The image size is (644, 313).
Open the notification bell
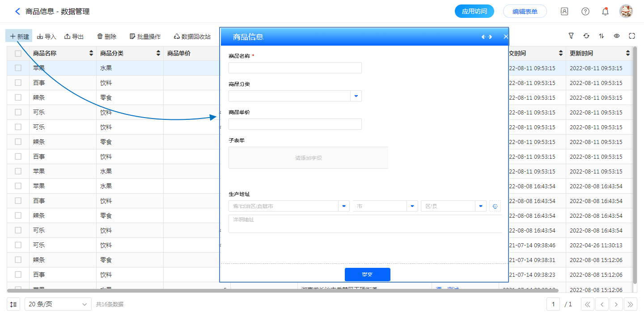(x=605, y=12)
